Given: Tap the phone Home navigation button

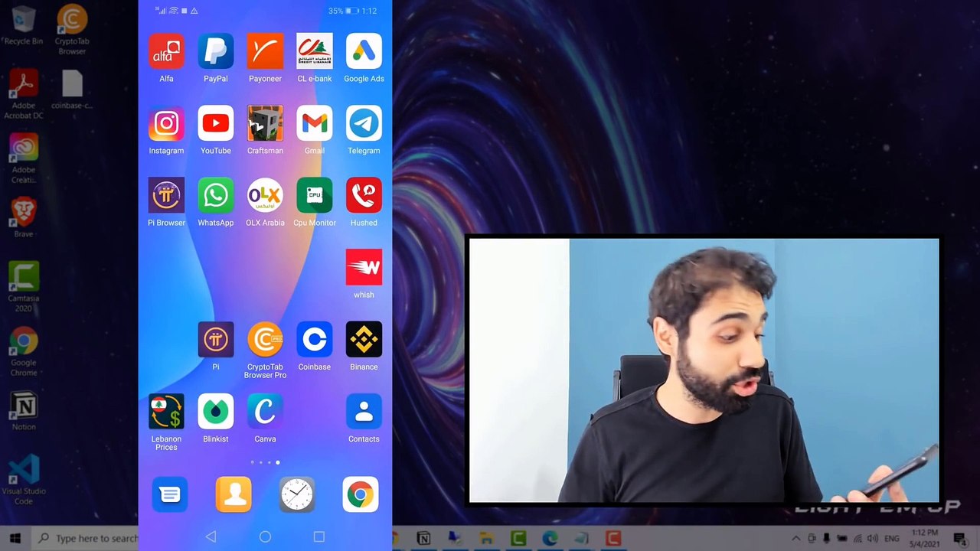Looking at the screenshot, I should 265,537.
